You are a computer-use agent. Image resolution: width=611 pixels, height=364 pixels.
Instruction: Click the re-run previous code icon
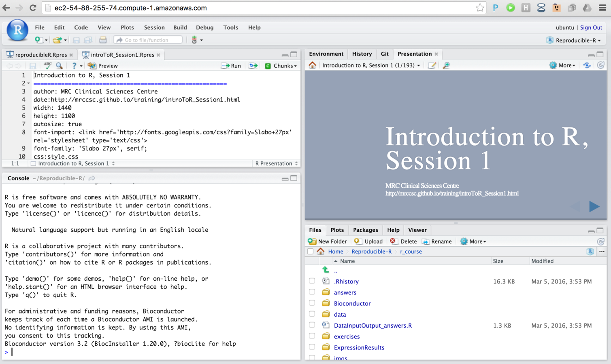point(253,66)
